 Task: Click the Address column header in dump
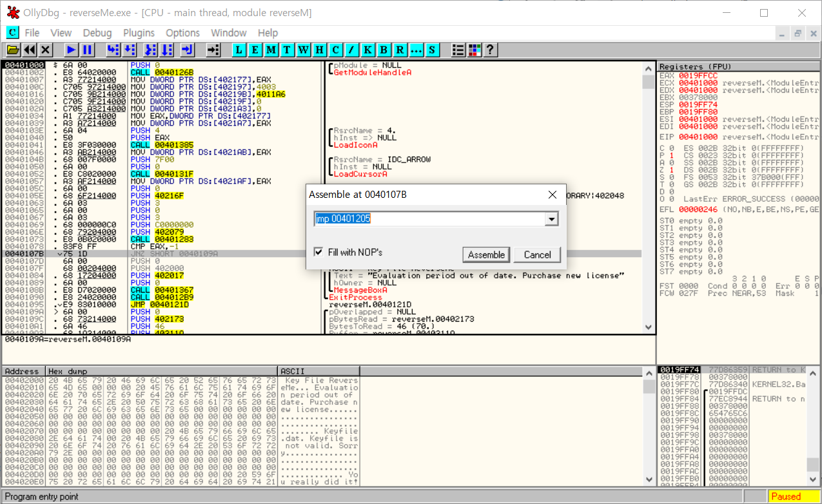[x=24, y=371]
